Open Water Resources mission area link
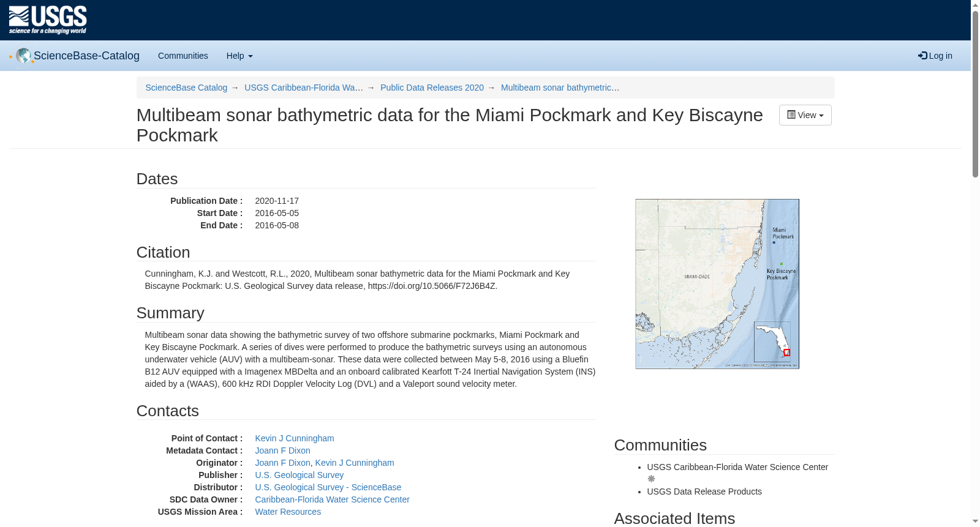 click(288, 512)
